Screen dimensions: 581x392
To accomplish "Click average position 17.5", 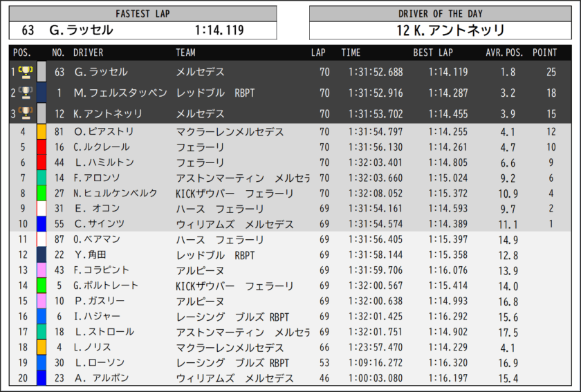I will click(x=508, y=333).
